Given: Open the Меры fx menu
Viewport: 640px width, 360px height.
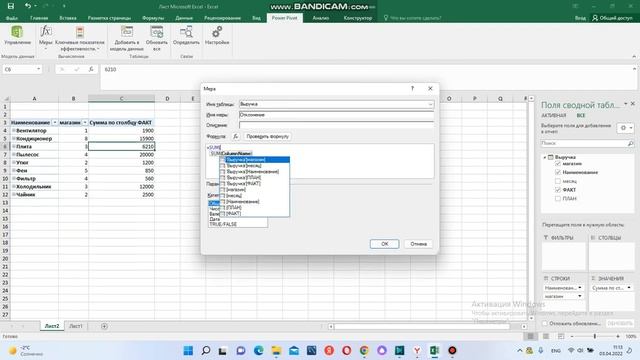Looking at the screenshot, I should click(x=45, y=37).
